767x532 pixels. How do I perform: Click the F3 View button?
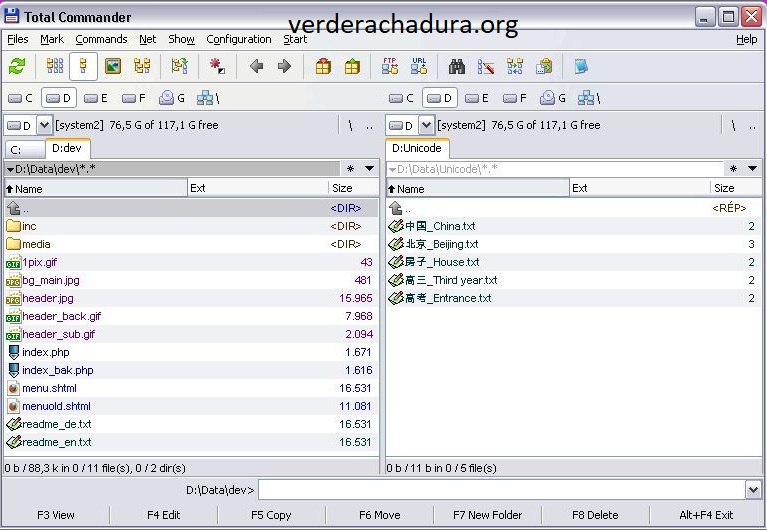(x=56, y=515)
